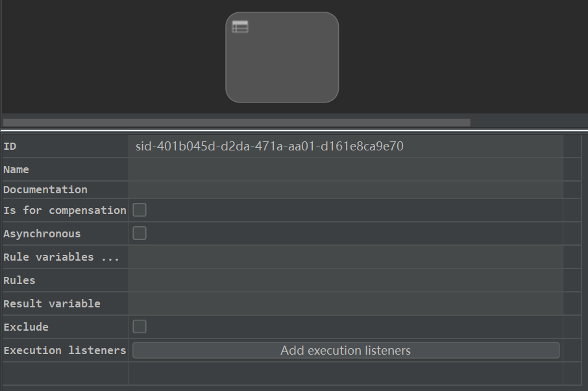Select the Result variable property label
The width and height of the screenshot is (588, 391).
coord(52,303)
